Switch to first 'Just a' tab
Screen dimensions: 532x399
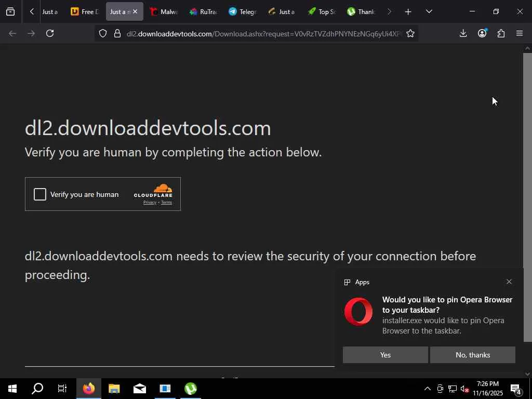tap(50, 11)
